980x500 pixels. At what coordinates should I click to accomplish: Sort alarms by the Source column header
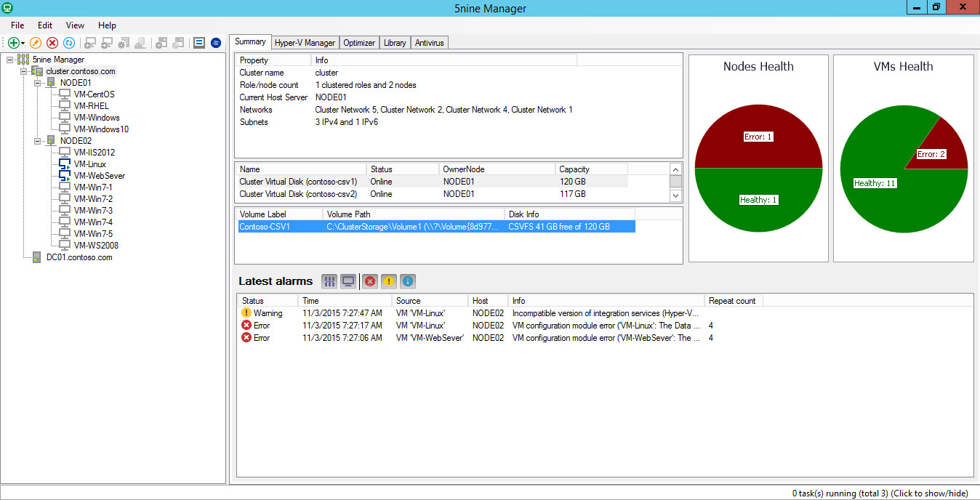(430, 301)
